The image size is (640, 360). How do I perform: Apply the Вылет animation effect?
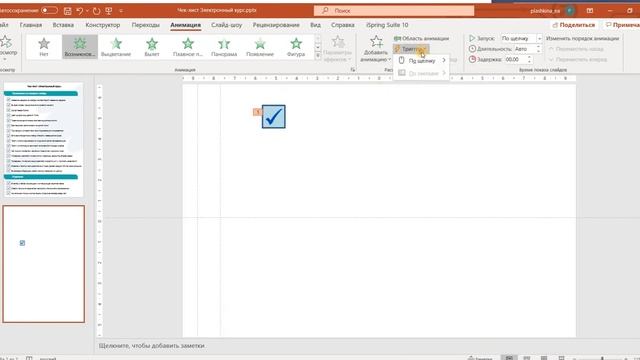click(x=152, y=47)
